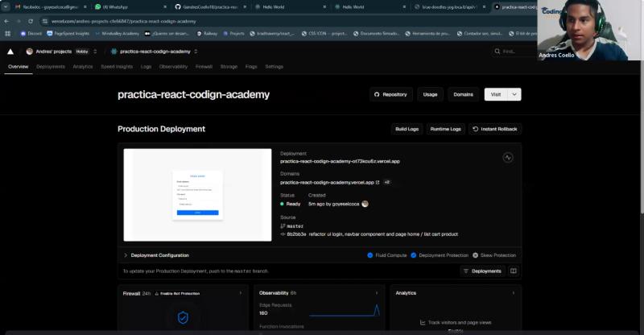
Task: Switch to the WhatsApp browser tab
Action: 130,7
